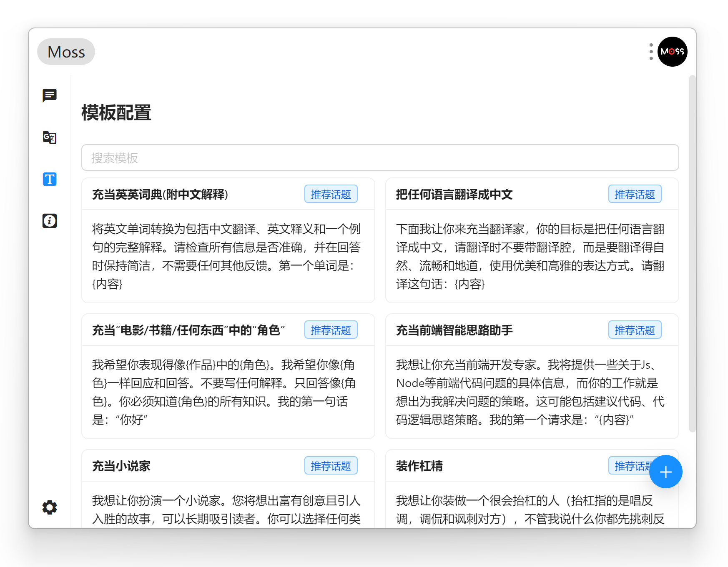The width and height of the screenshot is (728, 567).
Task: Select the translation tool in sidebar
Action: point(49,138)
